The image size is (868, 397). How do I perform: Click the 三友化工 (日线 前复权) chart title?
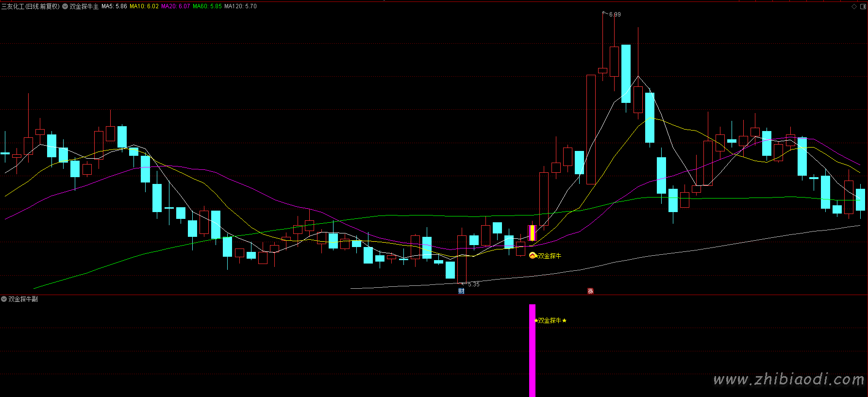point(30,6)
